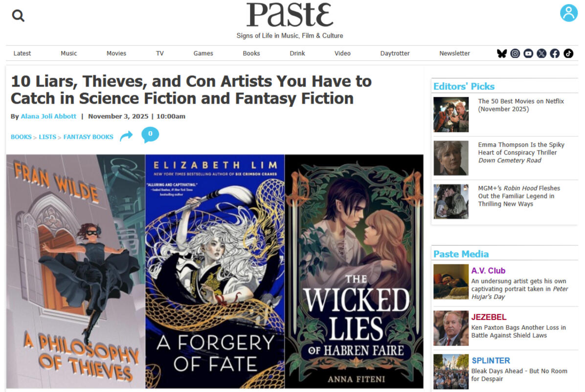The width and height of the screenshot is (585, 392).
Task: Click the Paste logo to go home
Action: coord(290,15)
